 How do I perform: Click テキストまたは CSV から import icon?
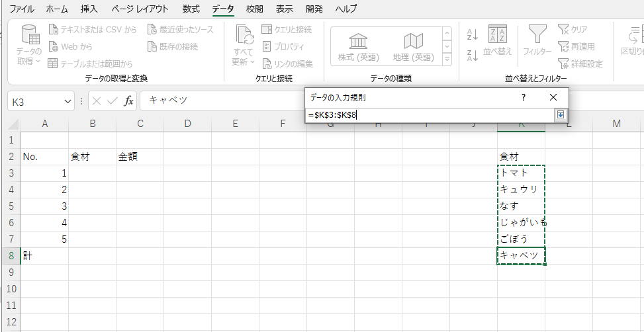(54, 30)
